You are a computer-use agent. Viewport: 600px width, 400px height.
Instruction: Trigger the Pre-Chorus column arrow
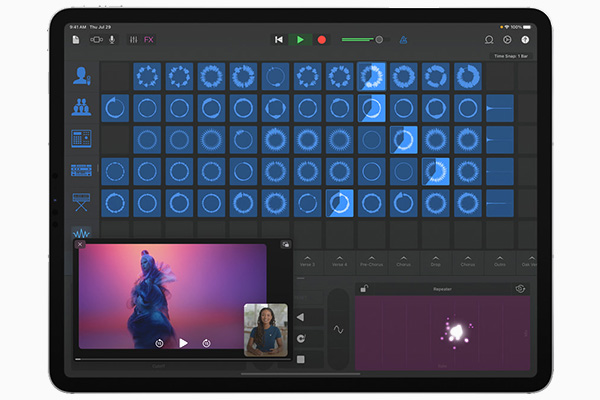pos(372,256)
